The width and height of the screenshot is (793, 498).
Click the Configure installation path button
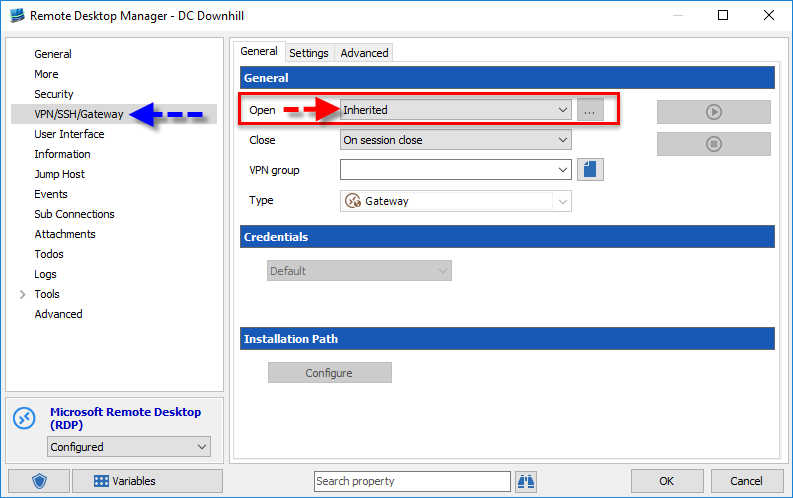pyautogui.click(x=330, y=373)
